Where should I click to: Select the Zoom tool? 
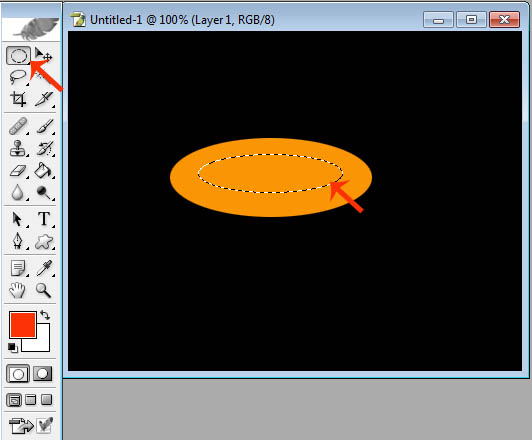(x=44, y=290)
